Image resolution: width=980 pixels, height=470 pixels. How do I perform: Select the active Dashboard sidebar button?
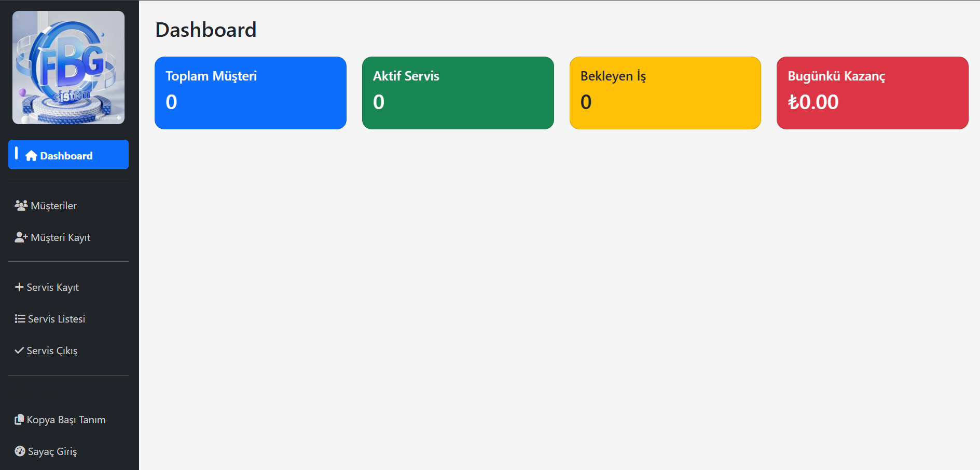[68, 155]
